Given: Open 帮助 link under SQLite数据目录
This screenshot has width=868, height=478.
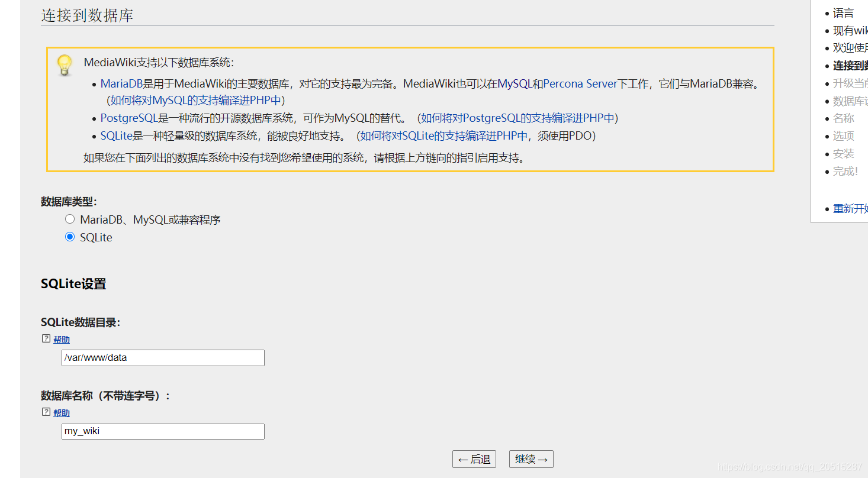Looking at the screenshot, I should [x=62, y=340].
